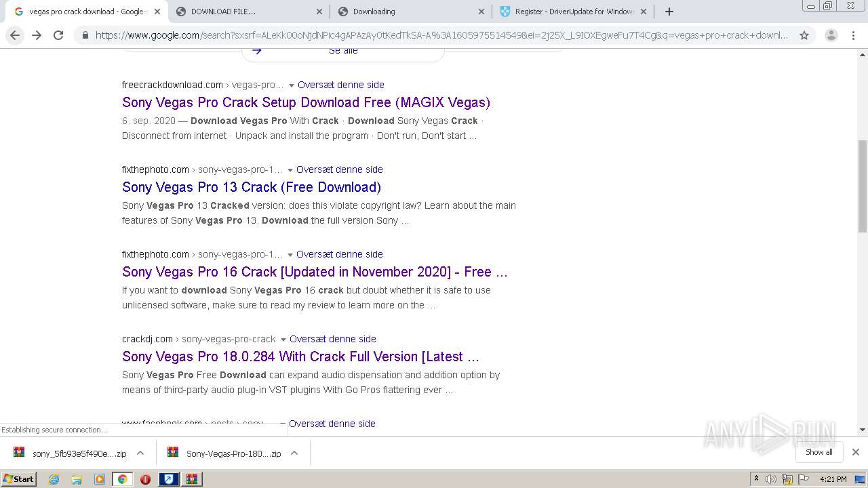Open Windows Media Player from taskbar

[x=100, y=479]
